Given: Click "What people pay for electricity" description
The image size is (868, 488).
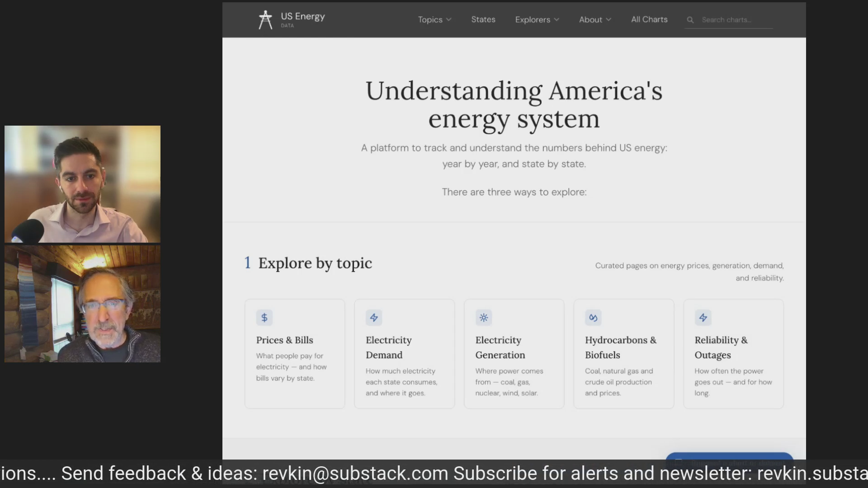Looking at the screenshot, I should (x=291, y=367).
